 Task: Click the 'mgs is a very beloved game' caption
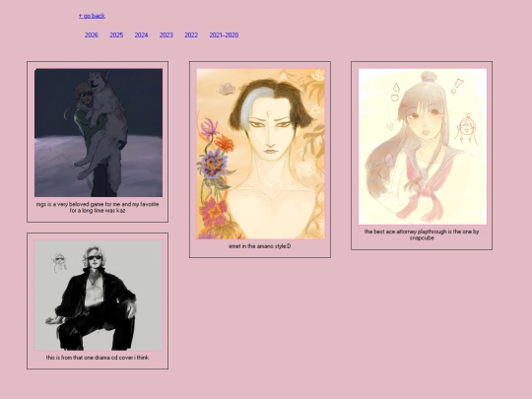(98, 207)
